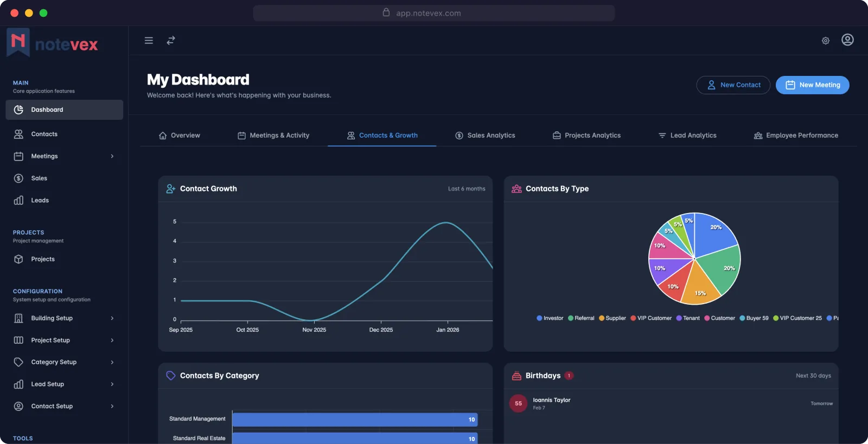Select the Sales Analytics tab

[485, 136]
